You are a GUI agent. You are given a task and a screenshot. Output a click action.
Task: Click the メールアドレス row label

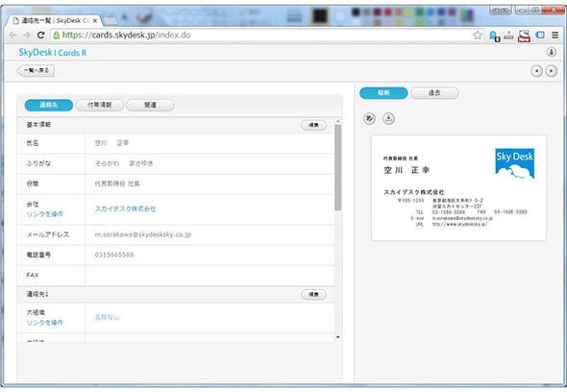(x=48, y=234)
